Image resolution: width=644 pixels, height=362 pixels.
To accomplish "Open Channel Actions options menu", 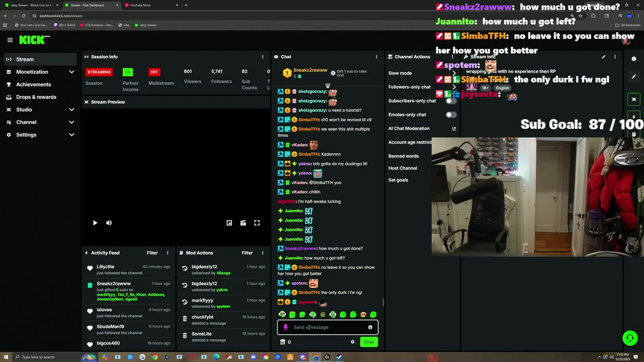I will (x=453, y=57).
